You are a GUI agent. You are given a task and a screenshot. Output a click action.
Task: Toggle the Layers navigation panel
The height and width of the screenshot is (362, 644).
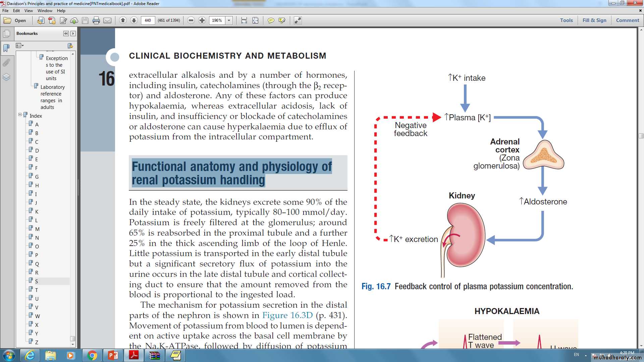[6, 77]
